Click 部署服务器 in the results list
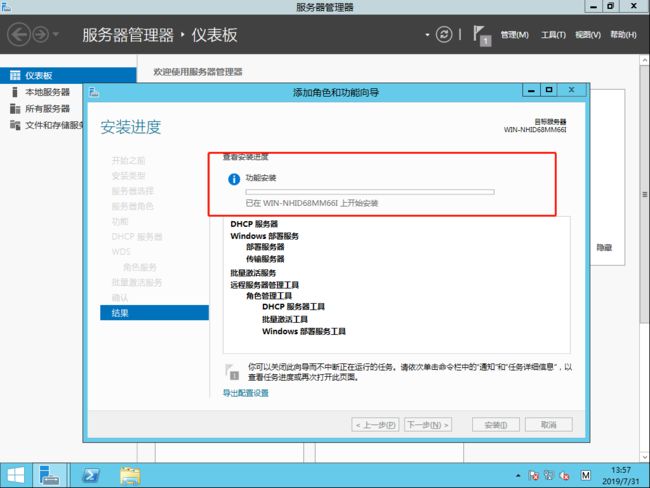 pyautogui.click(x=265, y=247)
